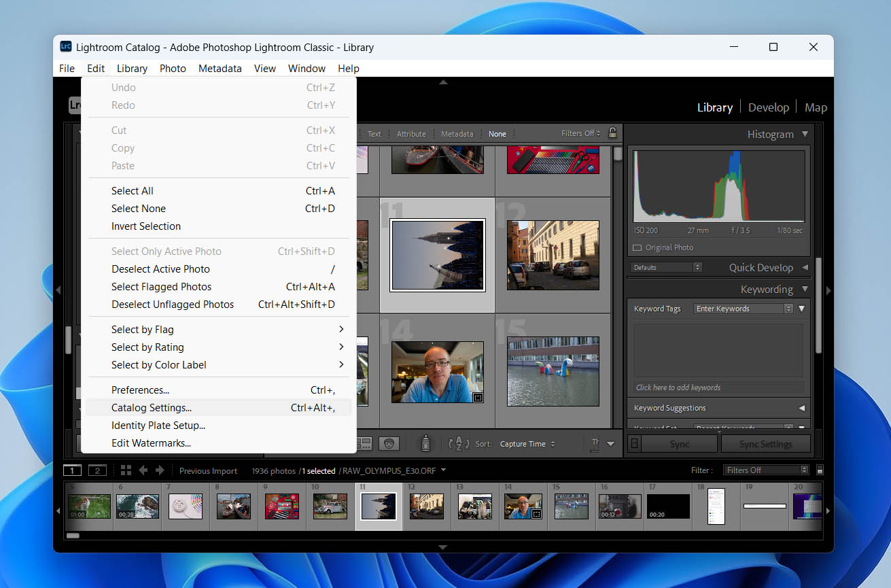Switch to the Develop module
Image resolution: width=891 pixels, height=588 pixels.
[769, 107]
